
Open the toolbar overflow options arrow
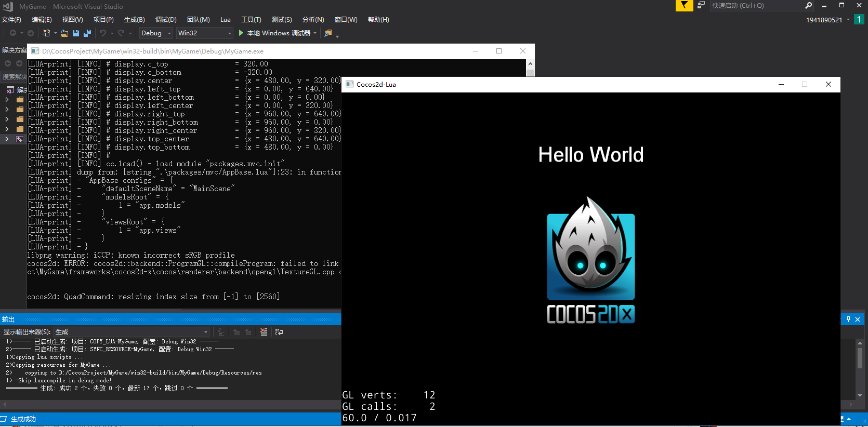(x=337, y=35)
